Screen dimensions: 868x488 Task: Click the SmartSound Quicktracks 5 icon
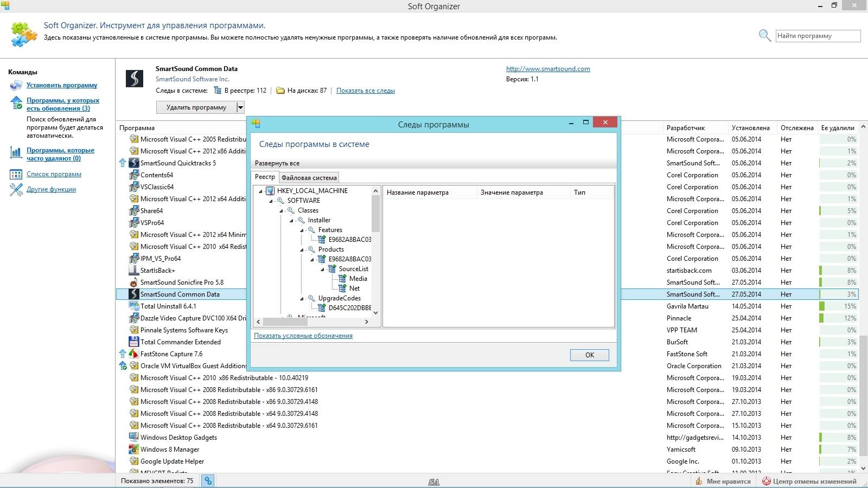point(134,163)
